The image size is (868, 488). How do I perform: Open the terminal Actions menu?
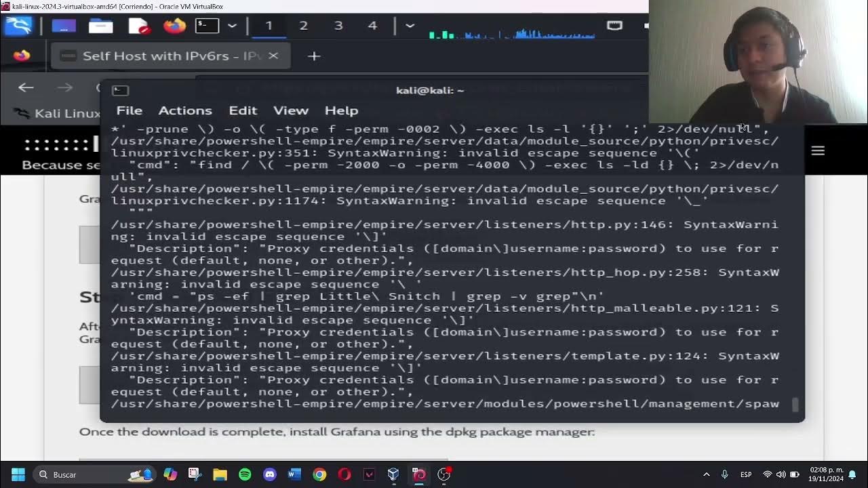coord(185,110)
